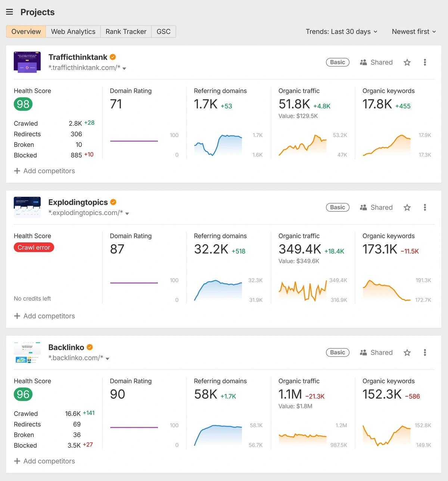Open Backlinko site thumbnail

27,353
